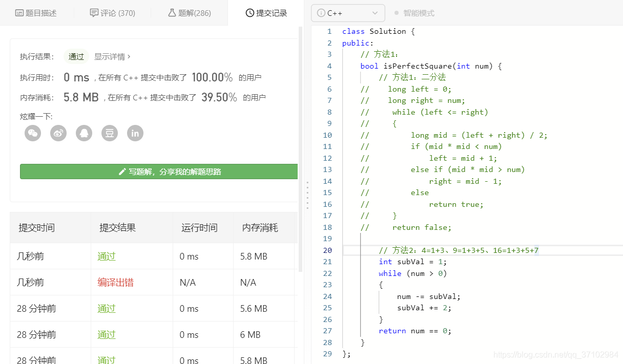Image resolution: width=623 pixels, height=364 pixels.
Task: Click the speech bubble icon beside 评论
Action: click(x=95, y=12)
